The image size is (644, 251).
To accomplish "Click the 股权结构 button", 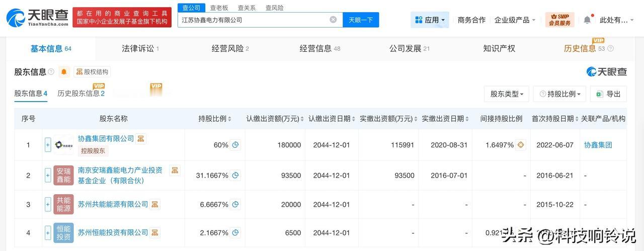I will click(92, 72).
